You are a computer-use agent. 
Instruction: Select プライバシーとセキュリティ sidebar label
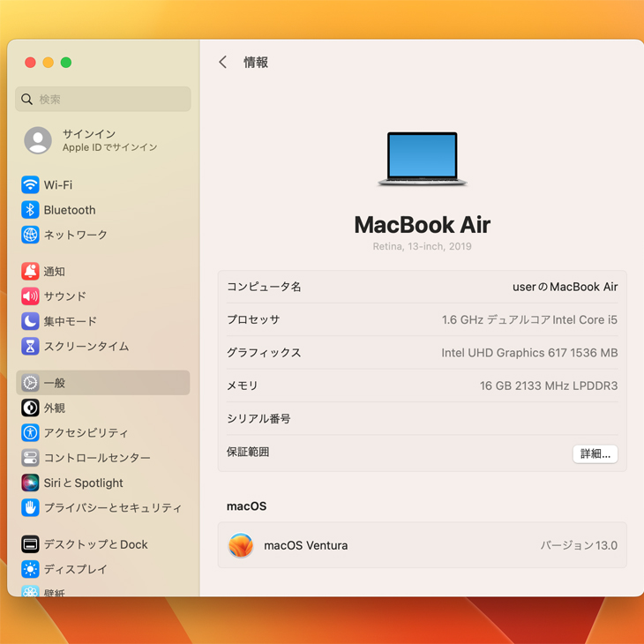pos(113,507)
